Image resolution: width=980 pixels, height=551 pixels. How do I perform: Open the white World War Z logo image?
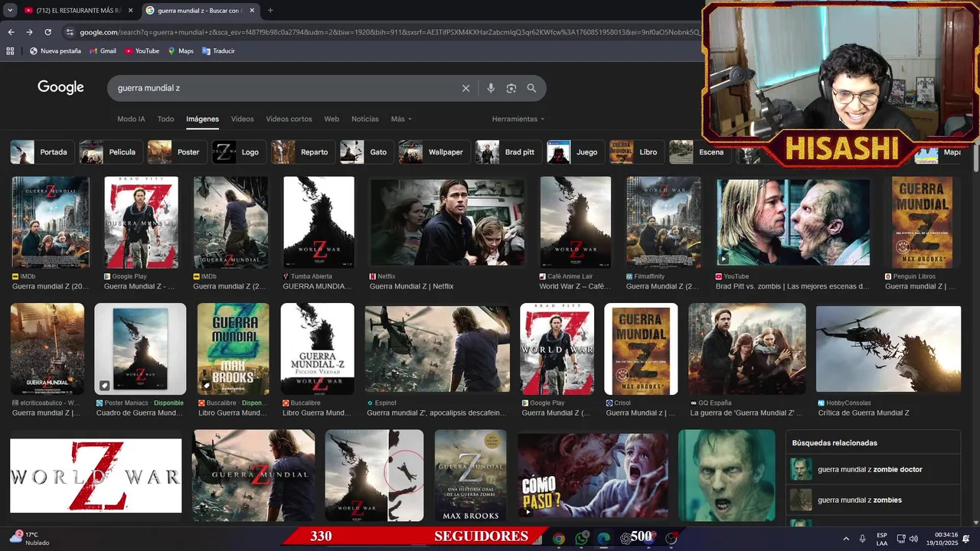tap(96, 475)
